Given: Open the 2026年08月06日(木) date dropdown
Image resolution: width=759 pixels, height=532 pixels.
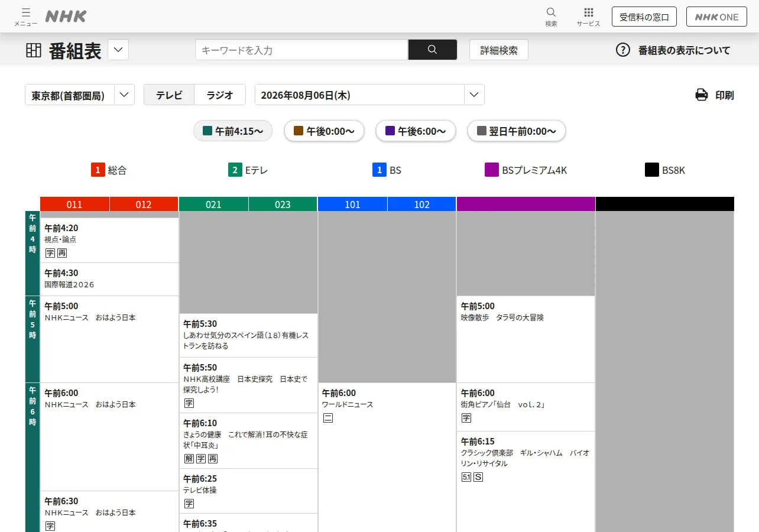Looking at the screenshot, I should coord(369,95).
